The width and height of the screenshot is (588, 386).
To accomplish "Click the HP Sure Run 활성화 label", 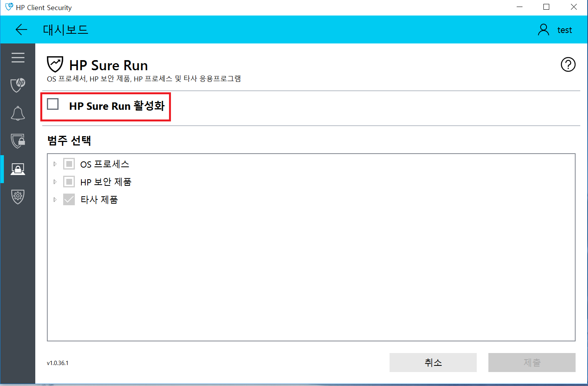I will coord(117,106).
